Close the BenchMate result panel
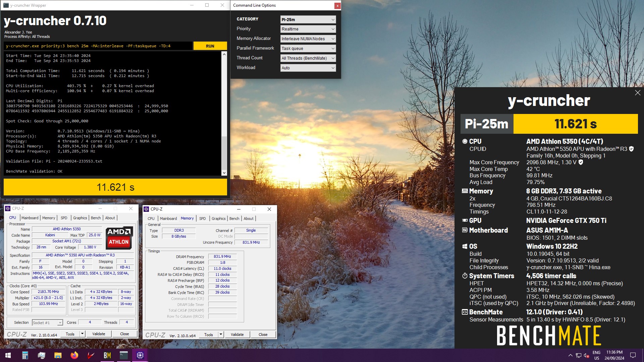Image resolution: width=644 pixels, height=362 pixels. point(638,93)
